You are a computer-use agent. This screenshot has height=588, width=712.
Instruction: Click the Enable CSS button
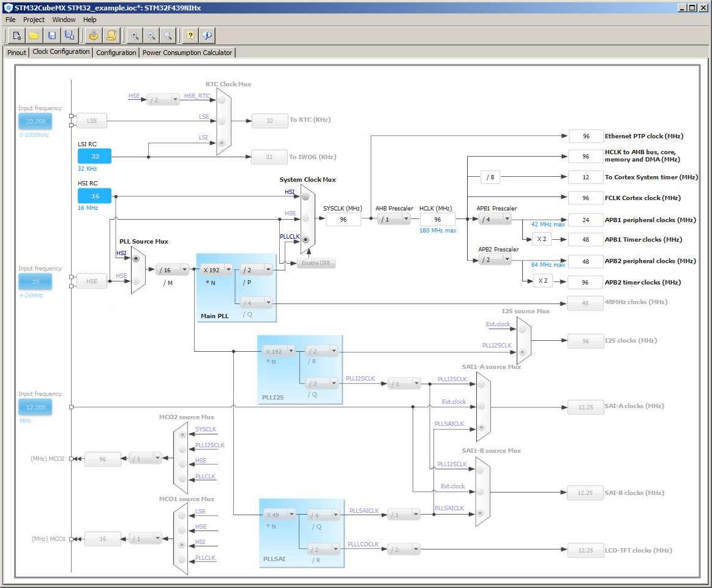pyautogui.click(x=316, y=263)
